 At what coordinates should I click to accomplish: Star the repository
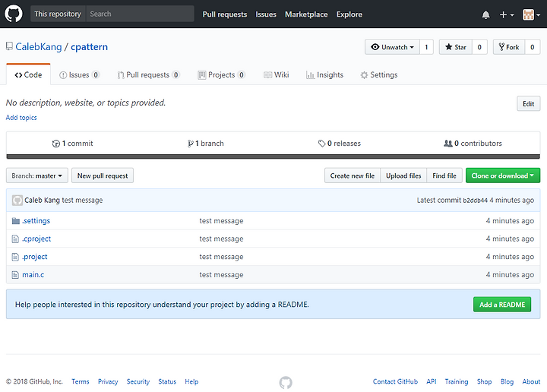click(x=456, y=47)
